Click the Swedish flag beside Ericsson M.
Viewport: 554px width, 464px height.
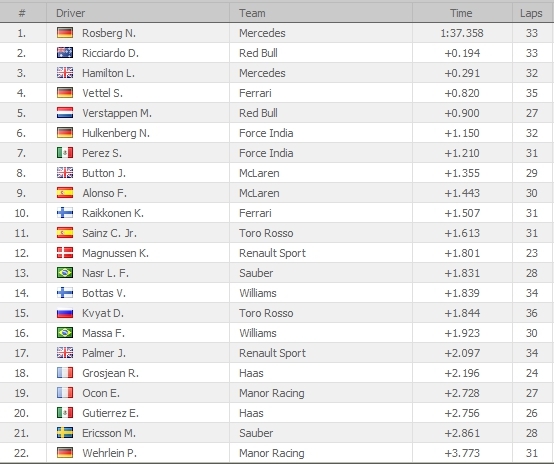pyautogui.click(x=65, y=433)
